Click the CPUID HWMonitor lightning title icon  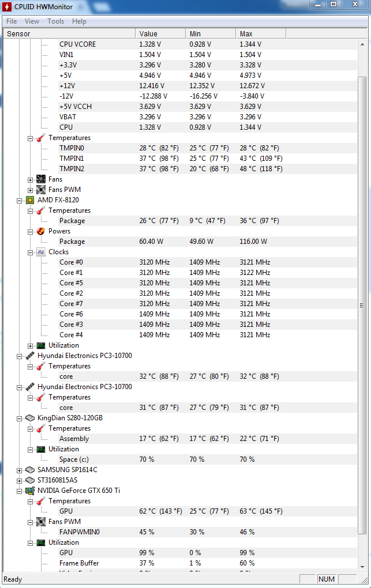coord(7,6)
